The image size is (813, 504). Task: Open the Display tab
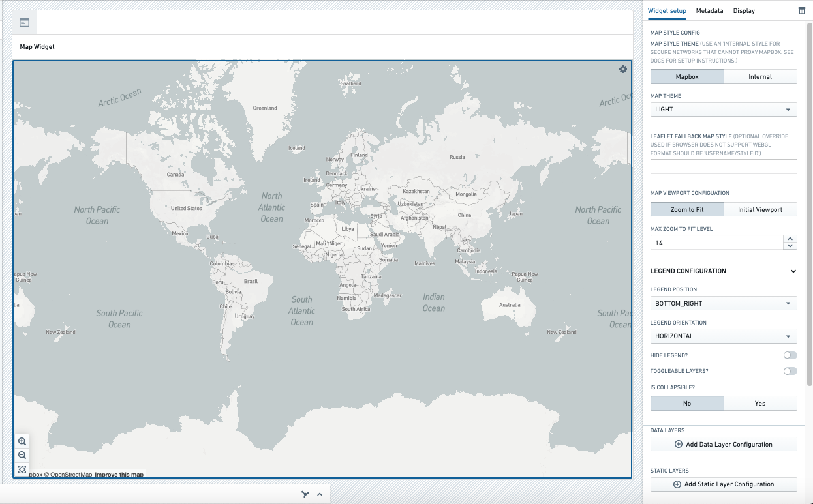point(744,10)
